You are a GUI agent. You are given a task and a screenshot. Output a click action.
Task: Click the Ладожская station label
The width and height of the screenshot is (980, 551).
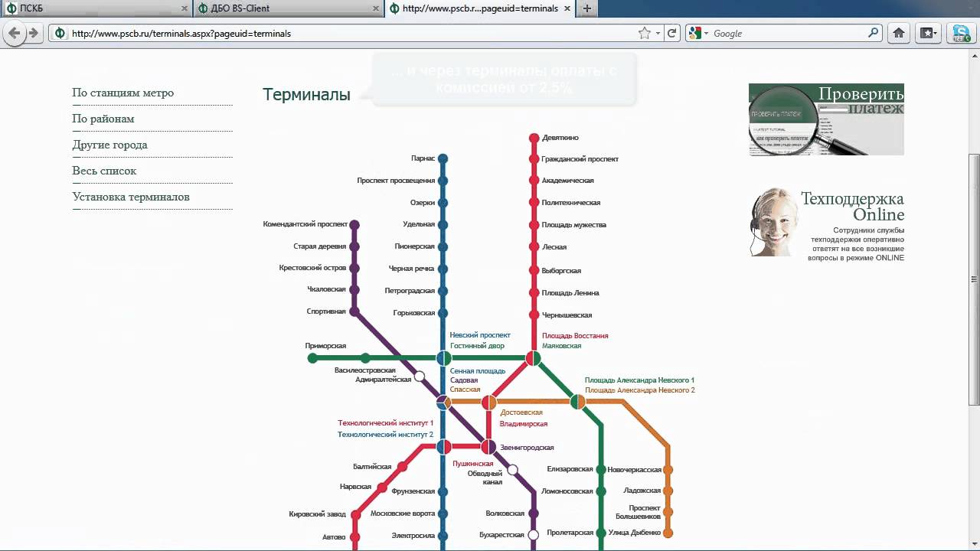[642, 491]
